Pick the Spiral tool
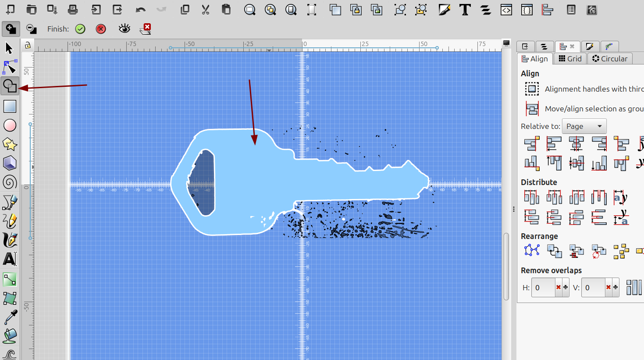The image size is (644, 360). 10,182
